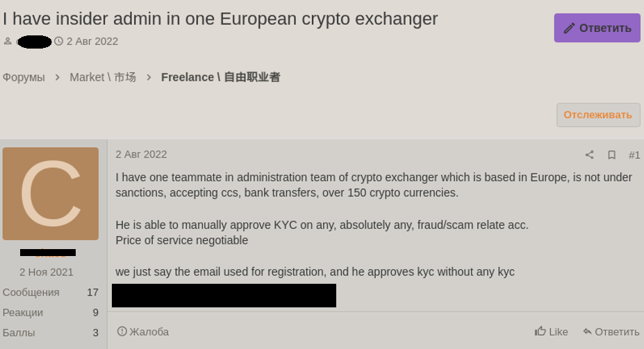This screenshot has height=349, width=644.
Task: Open the Форумы breadcrumb link
Action: pyautogui.click(x=24, y=77)
